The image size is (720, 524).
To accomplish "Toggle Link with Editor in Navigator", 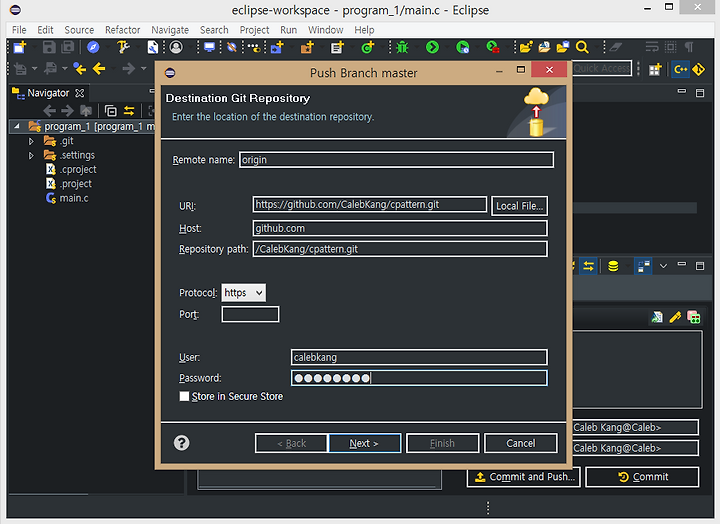I will (129, 111).
